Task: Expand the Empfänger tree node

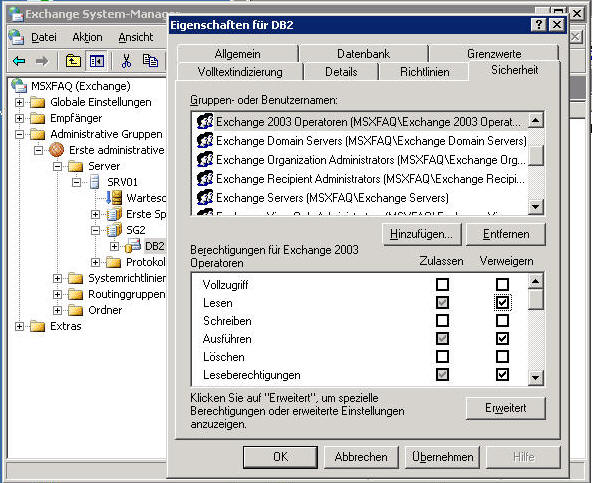Action: click(x=19, y=118)
